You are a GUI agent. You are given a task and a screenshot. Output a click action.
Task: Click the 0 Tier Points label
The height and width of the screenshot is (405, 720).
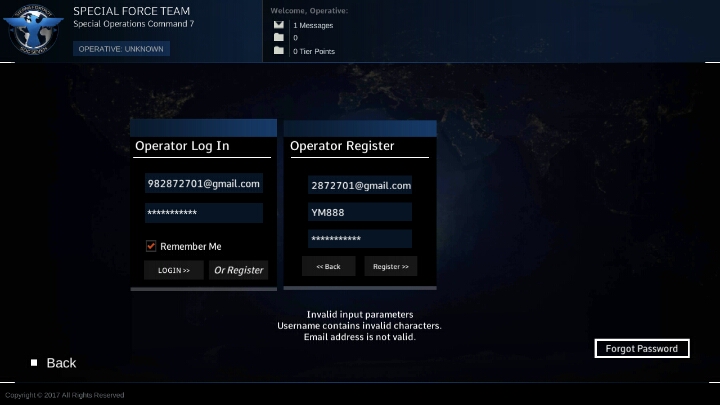click(x=314, y=51)
